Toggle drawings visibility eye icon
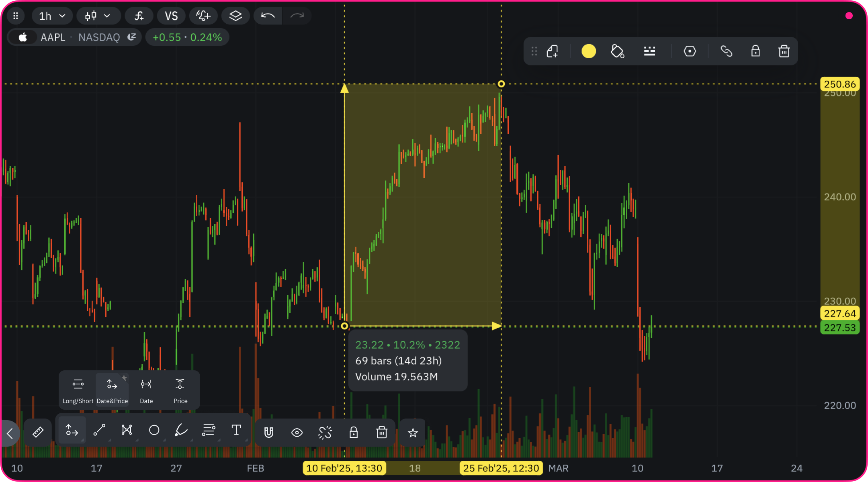 297,433
